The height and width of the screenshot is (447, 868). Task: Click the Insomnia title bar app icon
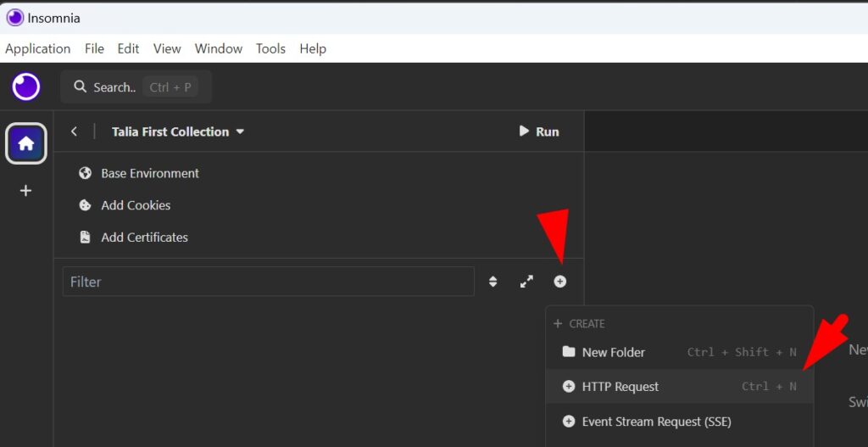pos(14,18)
